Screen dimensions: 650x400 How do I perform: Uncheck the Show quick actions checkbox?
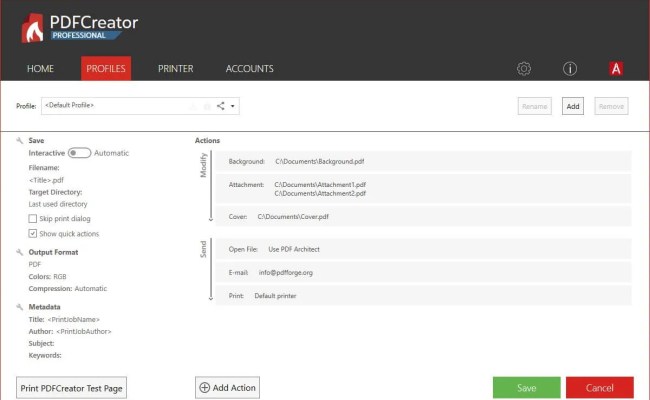click(x=32, y=233)
